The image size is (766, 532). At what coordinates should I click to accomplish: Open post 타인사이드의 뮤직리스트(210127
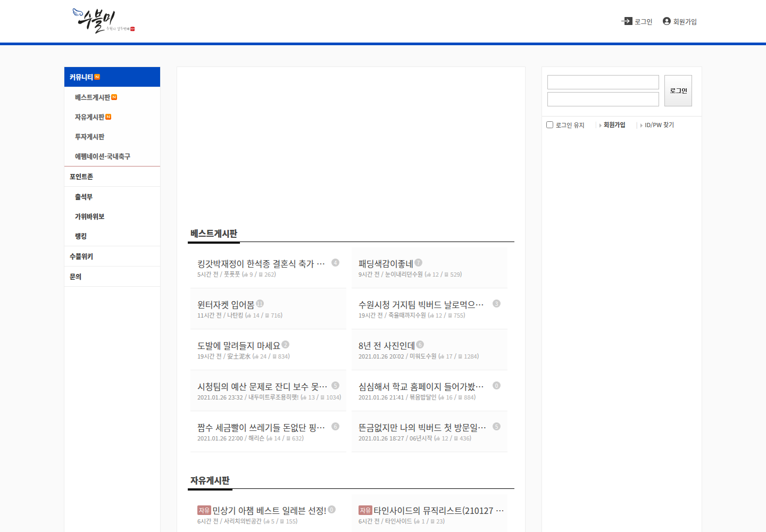point(438,511)
